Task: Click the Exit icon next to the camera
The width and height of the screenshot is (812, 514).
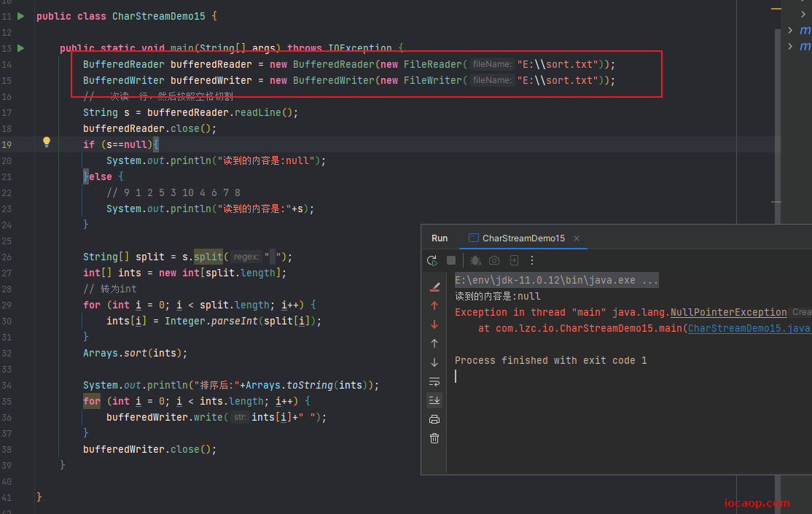Action: click(514, 260)
